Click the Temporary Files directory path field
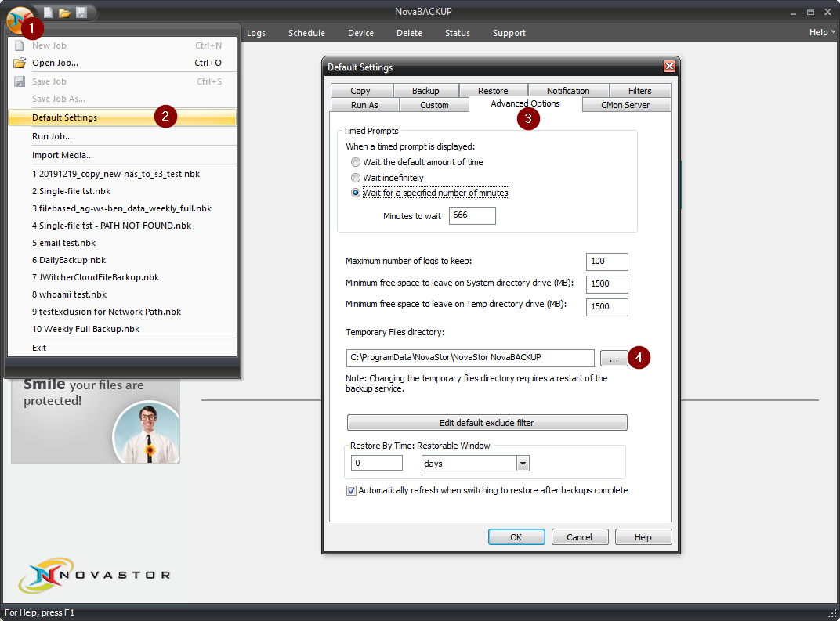 (x=470, y=358)
